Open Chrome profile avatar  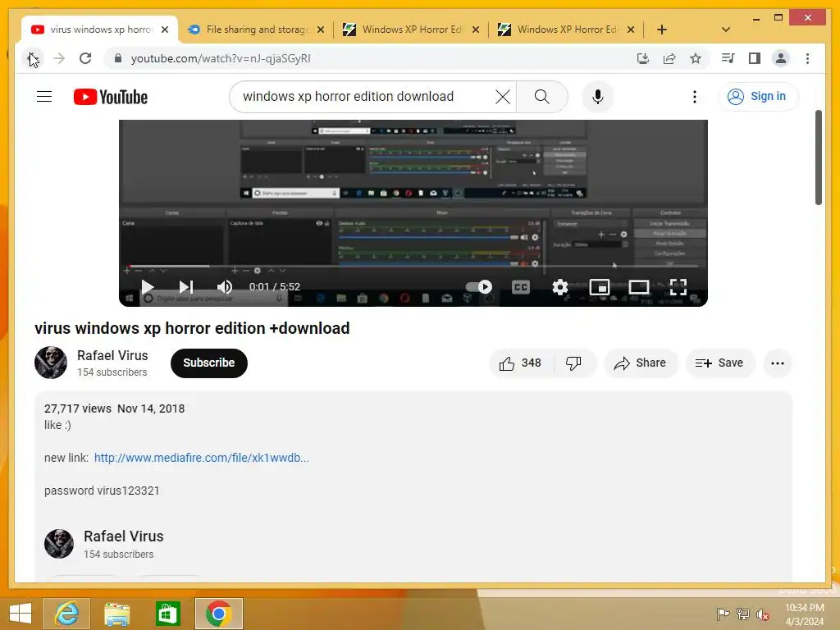tap(781, 58)
